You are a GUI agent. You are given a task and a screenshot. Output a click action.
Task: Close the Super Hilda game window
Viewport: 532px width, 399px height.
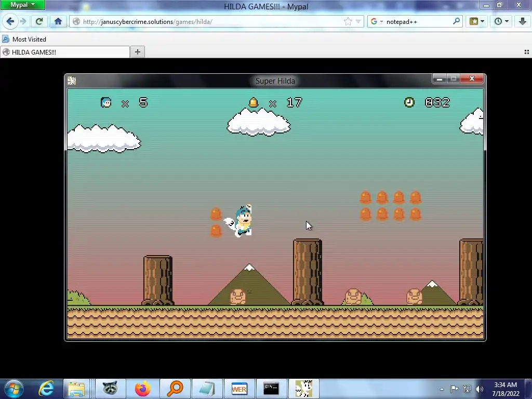coord(472,79)
